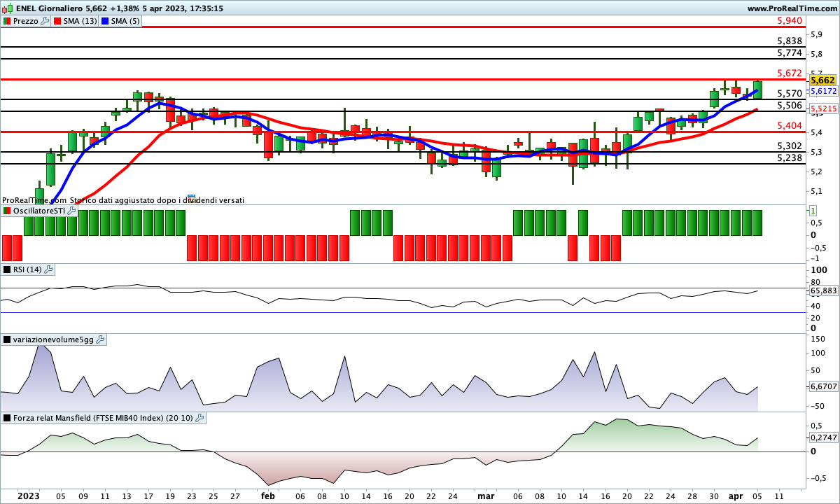The image size is (840, 504).
Task: Click the Mansfield value tag 0,2747
Action: tap(823, 437)
